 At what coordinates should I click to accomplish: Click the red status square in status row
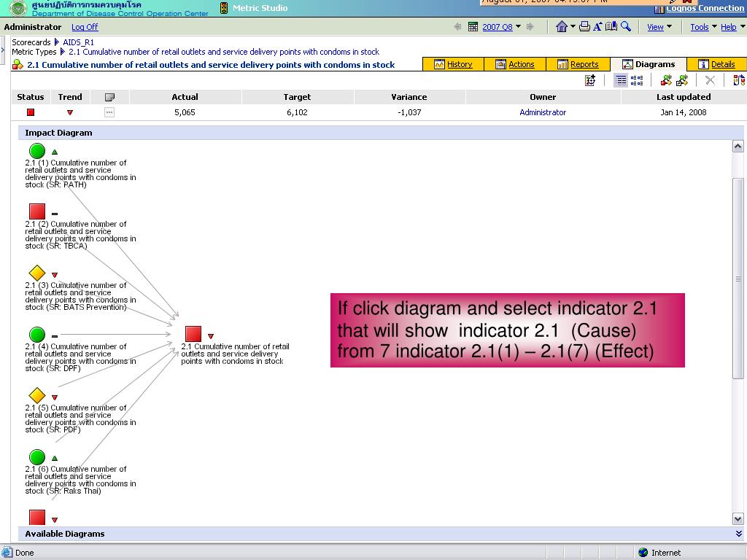click(31, 112)
